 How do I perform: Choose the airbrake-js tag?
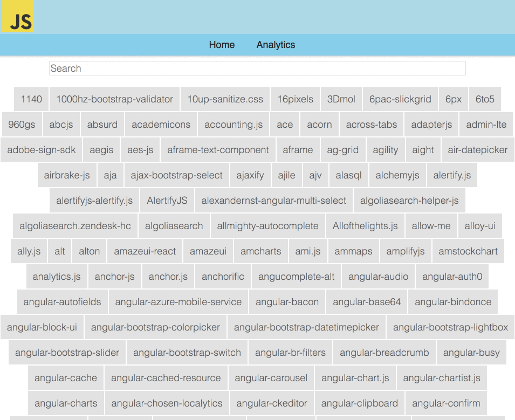(67, 175)
